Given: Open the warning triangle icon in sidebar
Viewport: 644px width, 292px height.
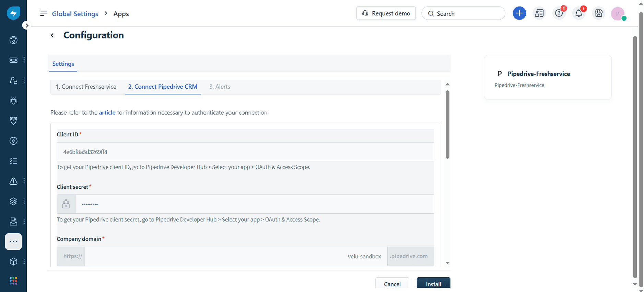Looking at the screenshot, I should click(x=13, y=181).
